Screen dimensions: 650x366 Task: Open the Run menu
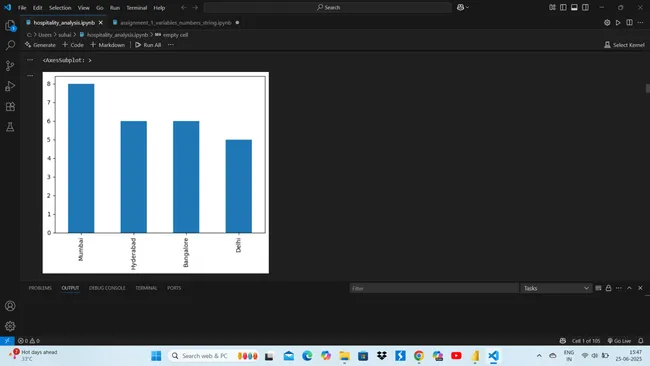click(x=115, y=7)
